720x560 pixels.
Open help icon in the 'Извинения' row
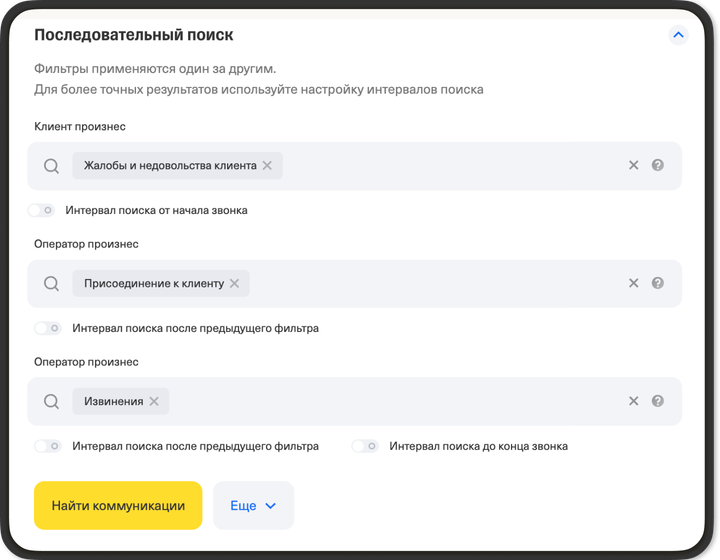pyautogui.click(x=658, y=401)
